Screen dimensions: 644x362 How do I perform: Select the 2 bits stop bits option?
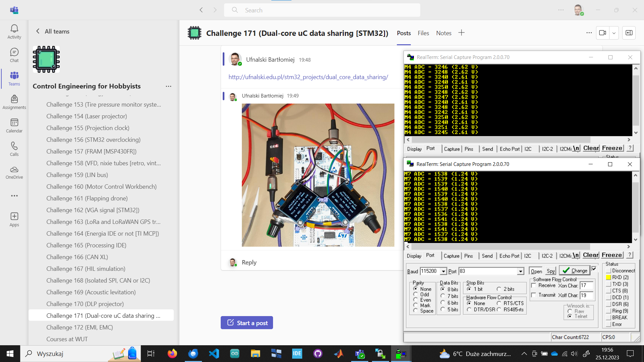tap(499, 289)
